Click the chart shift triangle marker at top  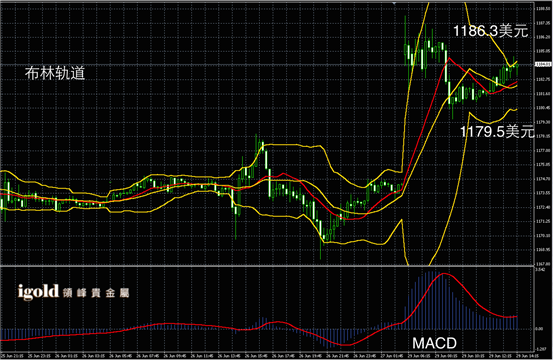[x=394, y=3]
